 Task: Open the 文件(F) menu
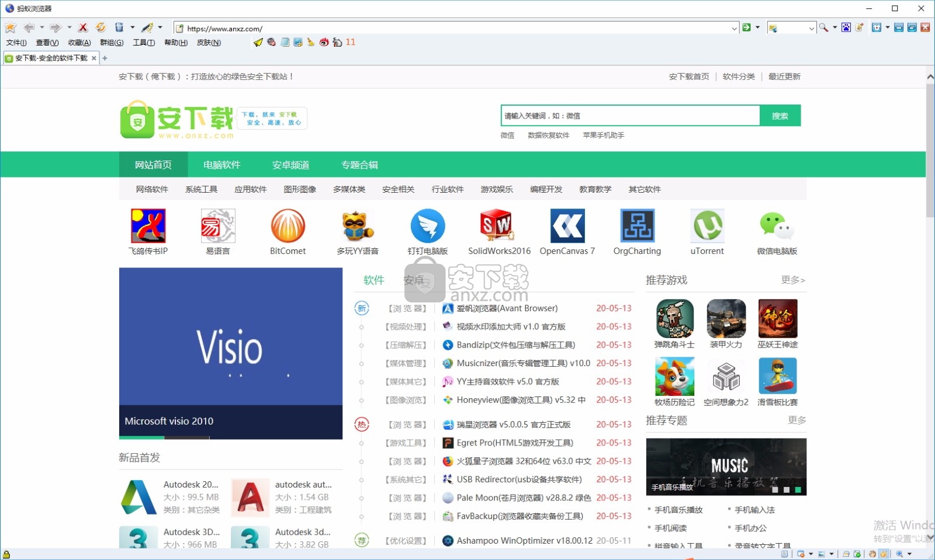(x=16, y=43)
